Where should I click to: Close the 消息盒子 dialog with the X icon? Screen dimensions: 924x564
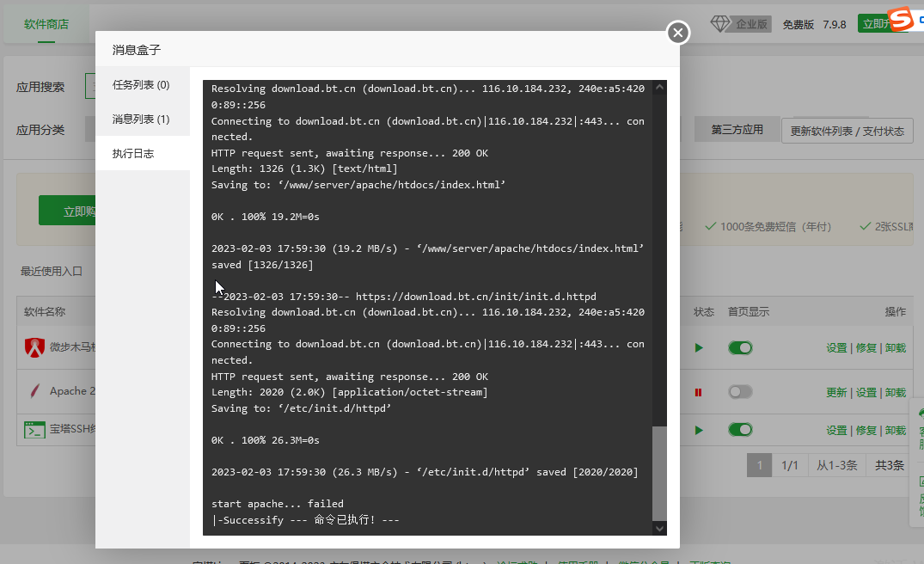(x=677, y=33)
